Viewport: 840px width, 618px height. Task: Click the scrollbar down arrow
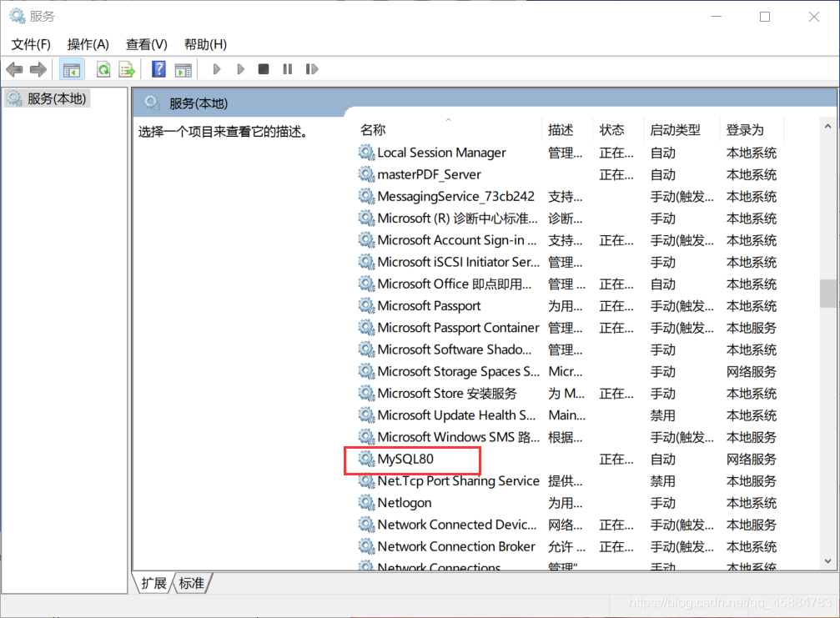(827, 561)
